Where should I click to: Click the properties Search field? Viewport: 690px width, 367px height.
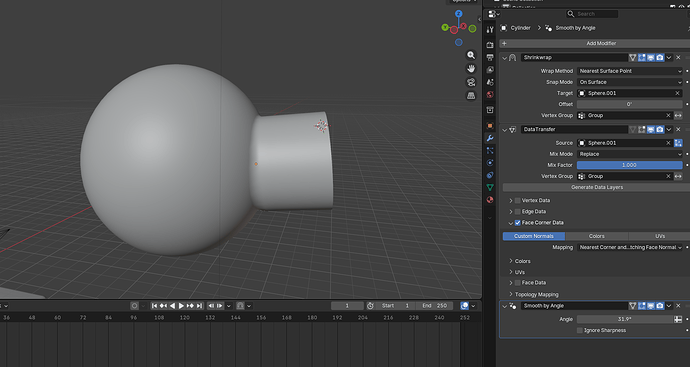coord(592,14)
